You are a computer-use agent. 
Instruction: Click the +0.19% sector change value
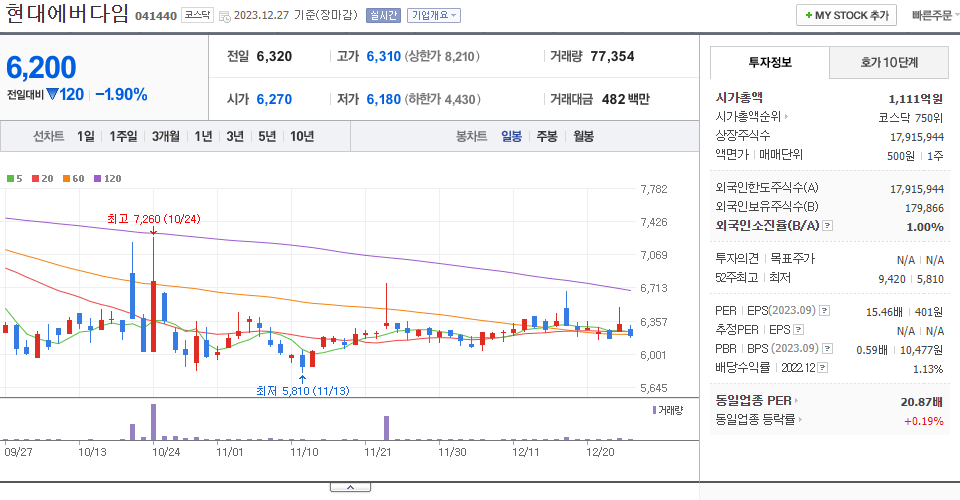point(923,421)
